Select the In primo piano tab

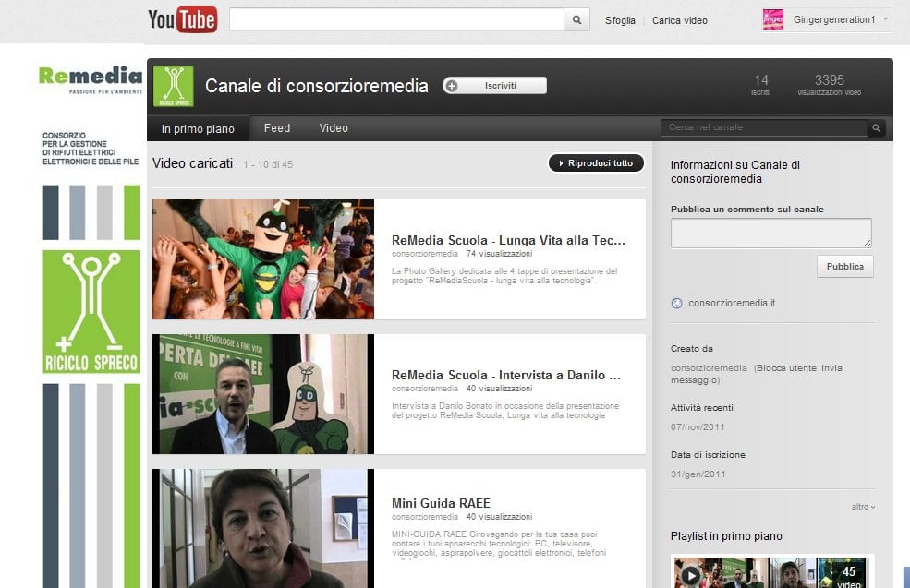[x=198, y=128]
